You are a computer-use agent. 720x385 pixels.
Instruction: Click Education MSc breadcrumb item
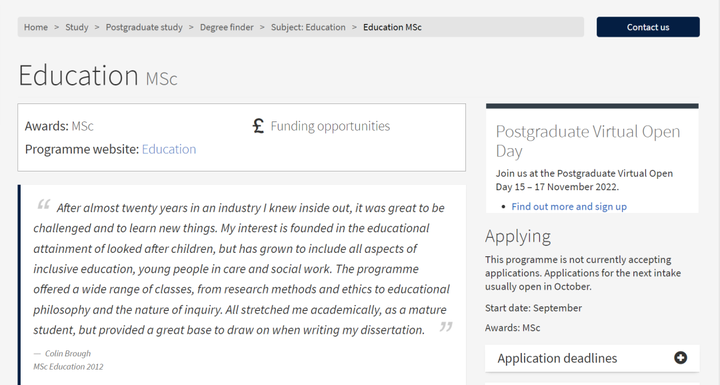(392, 27)
